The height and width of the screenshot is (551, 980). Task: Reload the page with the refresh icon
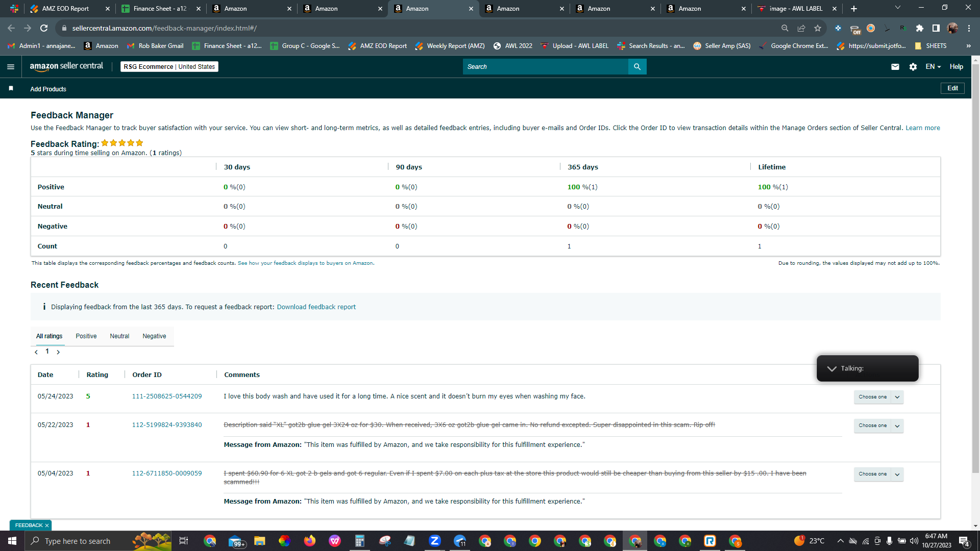tap(44, 28)
